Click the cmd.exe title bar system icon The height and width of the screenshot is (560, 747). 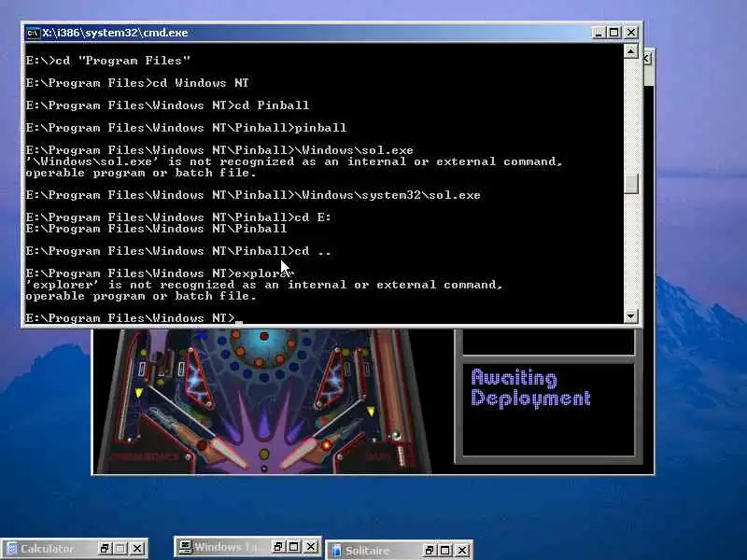coord(33,33)
